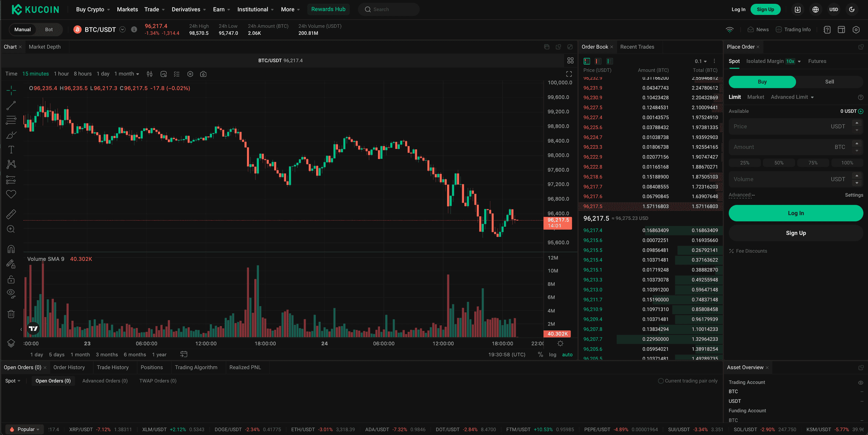868x435 pixels.
Task: Open the order book precision '0.1' dropdown
Action: tap(700, 61)
